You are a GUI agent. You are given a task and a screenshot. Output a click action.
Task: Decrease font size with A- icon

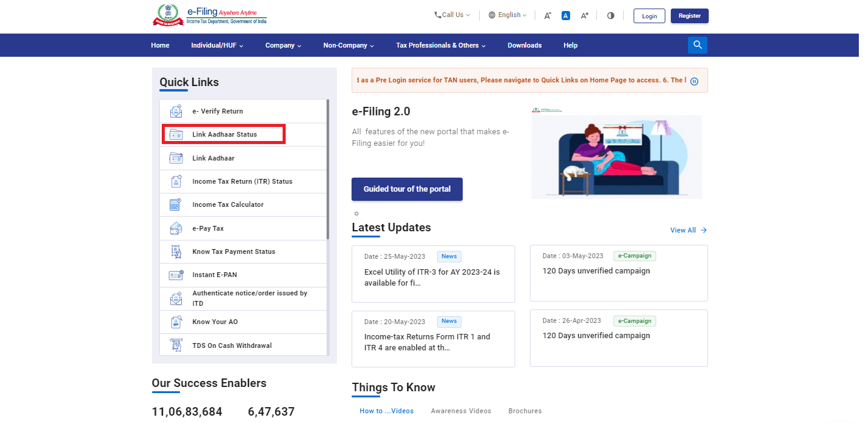point(548,16)
